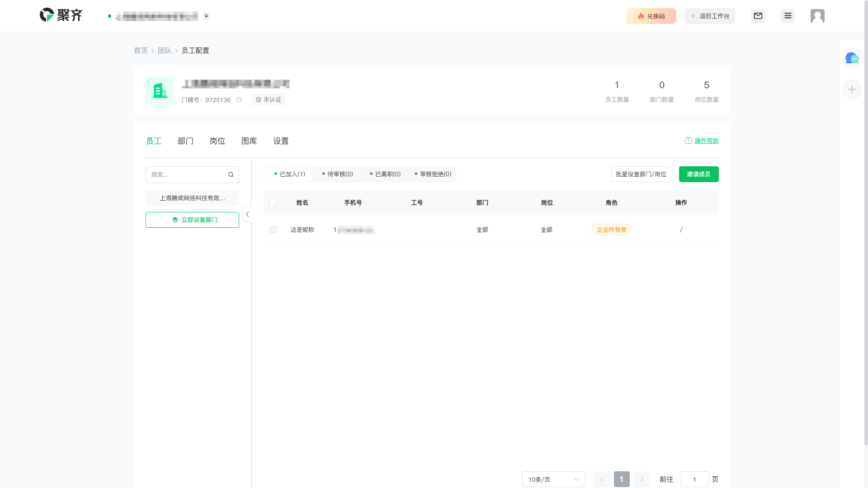Click the 部门数量 statistic
The width and height of the screenshot is (868, 488).
[x=662, y=92]
